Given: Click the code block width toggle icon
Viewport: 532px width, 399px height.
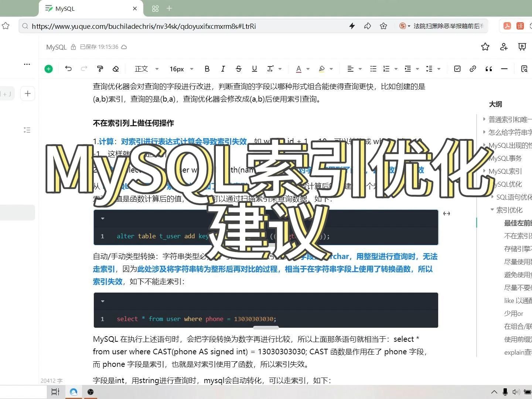Looking at the screenshot, I should [x=447, y=214].
